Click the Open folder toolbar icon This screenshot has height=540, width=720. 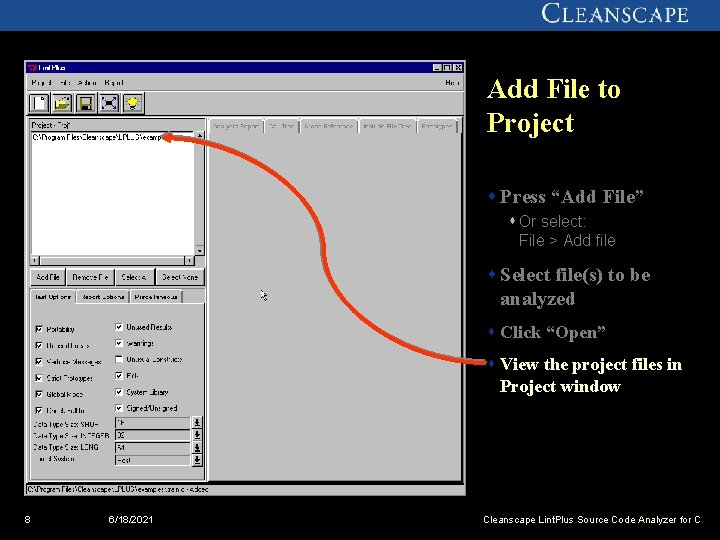(x=62, y=103)
